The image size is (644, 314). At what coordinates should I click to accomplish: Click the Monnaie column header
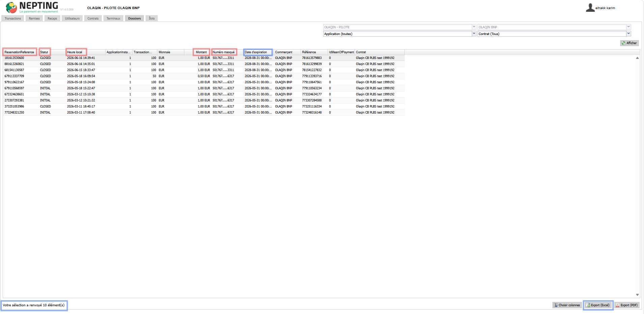point(171,52)
